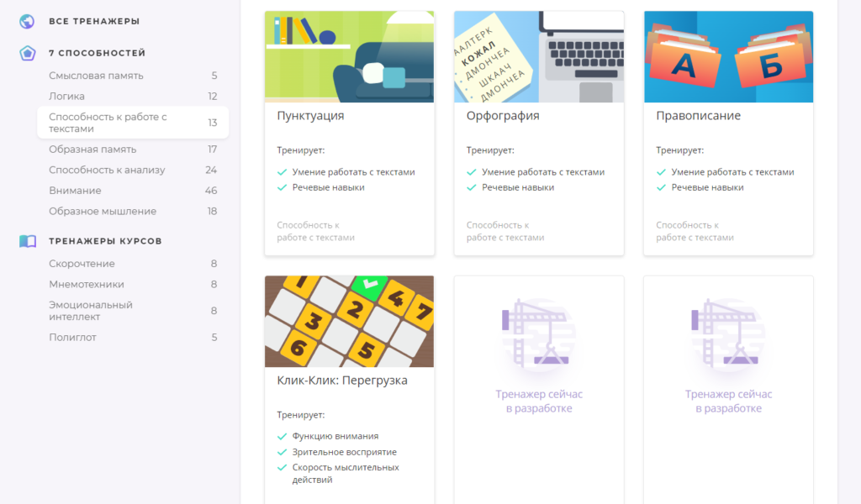Click the Клик-Клик: Перегрузка title link
This screenshot has height=504, width=861.
[341, 381]
